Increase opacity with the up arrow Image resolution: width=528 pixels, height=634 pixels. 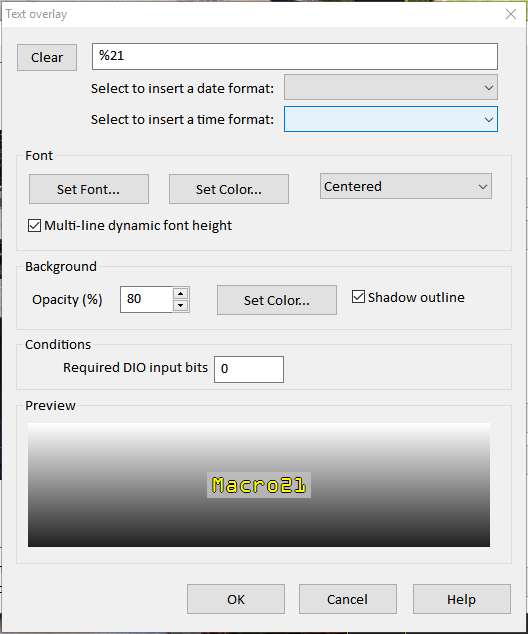tap(181, 294)
